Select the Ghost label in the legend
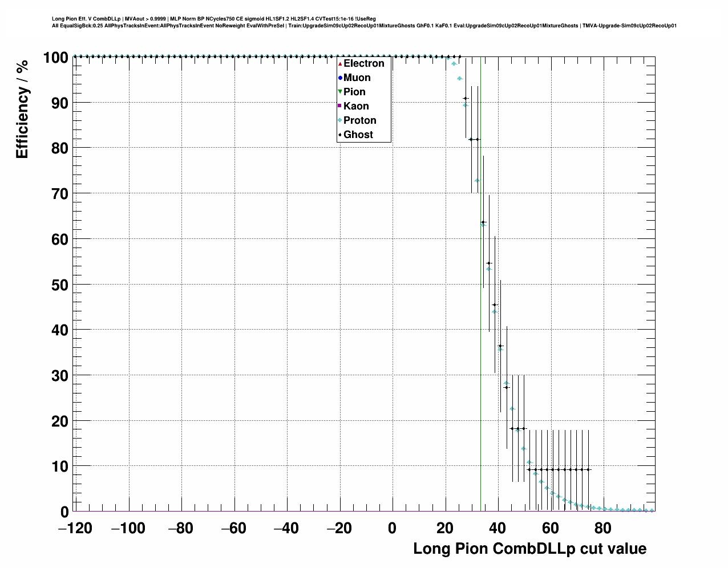Viewport: 728px width, 568px height. tap(358, 135)
